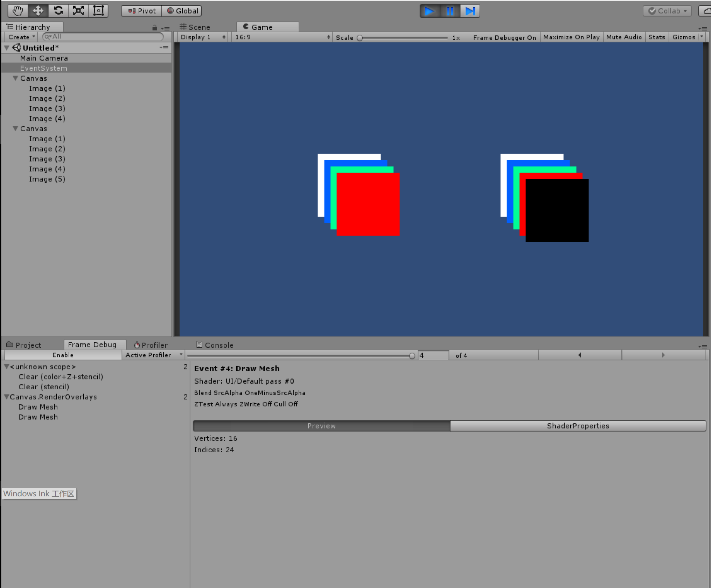Collapse the Untitled scene
Image resolution: width=711 pixels, height=588 pixels.
coord(7,48)
